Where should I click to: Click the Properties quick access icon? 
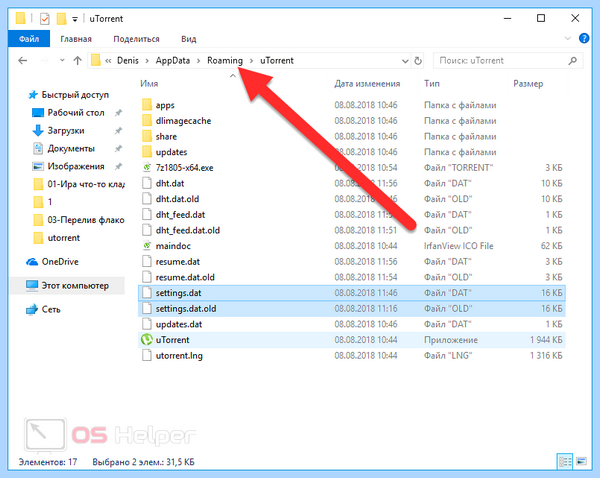pos(45,18)
